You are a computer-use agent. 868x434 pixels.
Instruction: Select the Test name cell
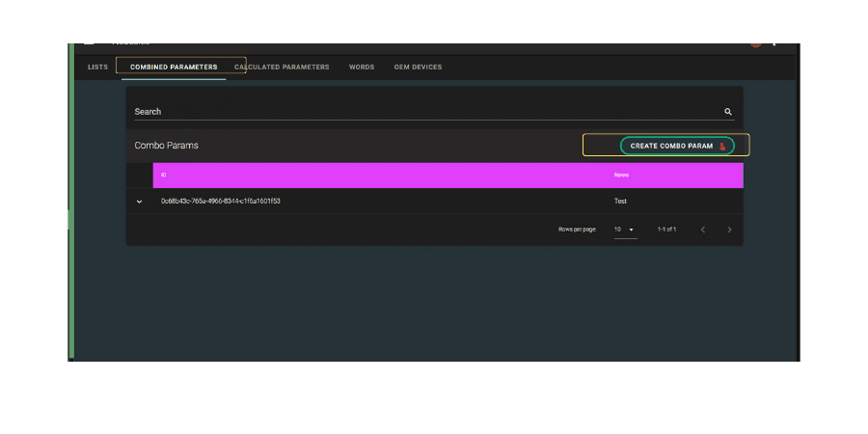[620, 202]
